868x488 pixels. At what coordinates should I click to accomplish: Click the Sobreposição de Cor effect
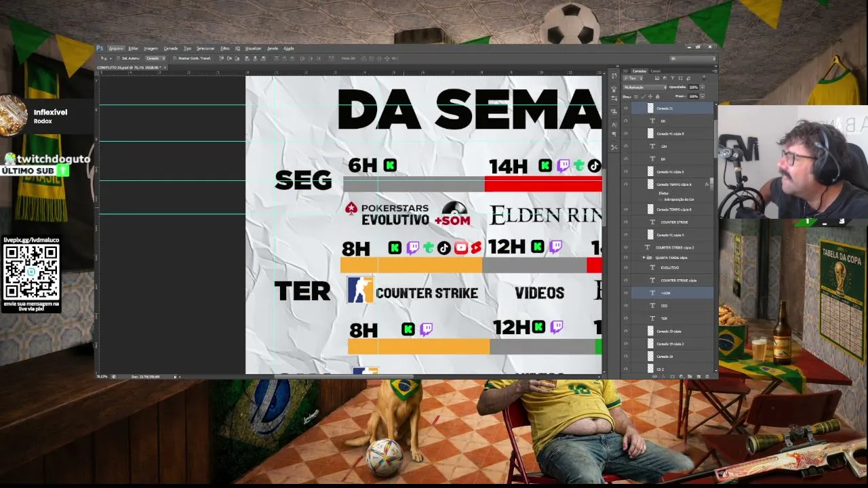tap(679, 199)
